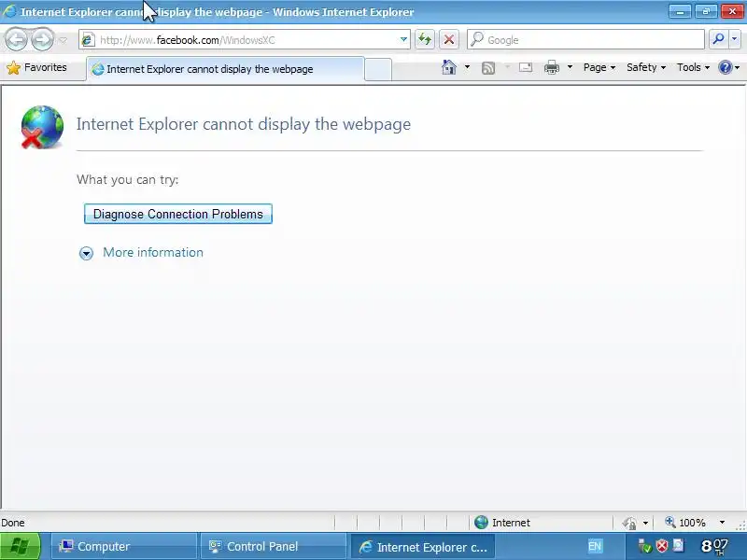Open the recent pages dropdown arrow

point(63,40)
